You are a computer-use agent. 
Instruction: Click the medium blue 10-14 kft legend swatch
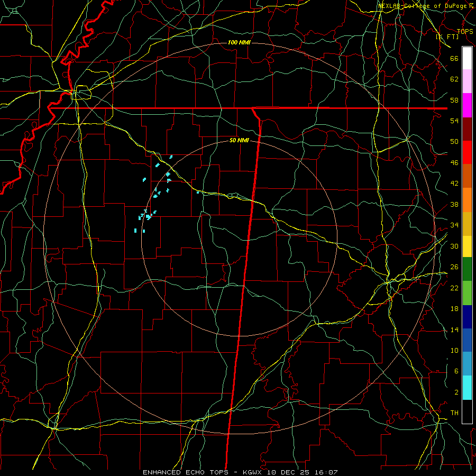(x=467, y=340)
